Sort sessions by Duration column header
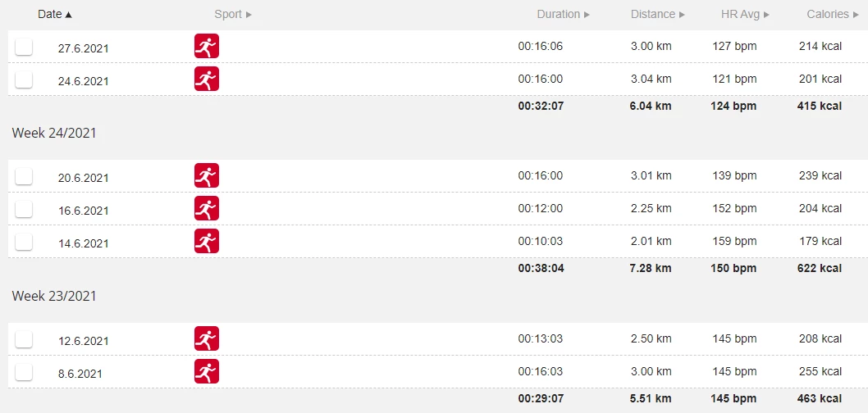The width and height of the screenshot is (868, 413). click(x=564, y=15)
